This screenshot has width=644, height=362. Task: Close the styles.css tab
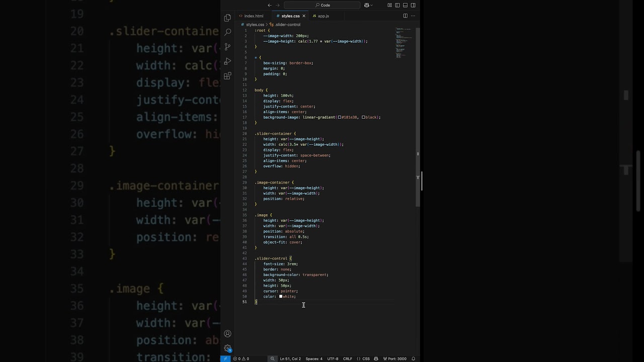pyautogui.click(x=304, y=16)
